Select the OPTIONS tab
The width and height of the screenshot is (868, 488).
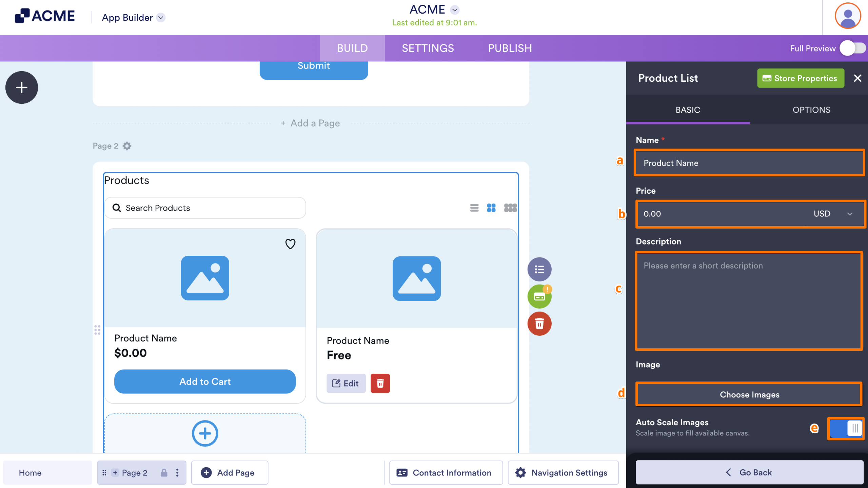pos(811,110)
